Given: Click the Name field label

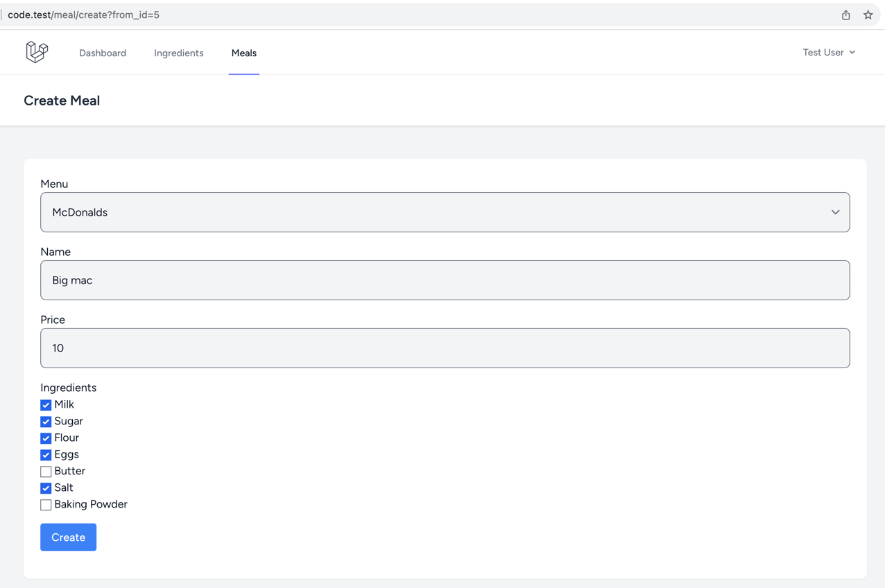Looking at the screenshot, I should 55,252.
